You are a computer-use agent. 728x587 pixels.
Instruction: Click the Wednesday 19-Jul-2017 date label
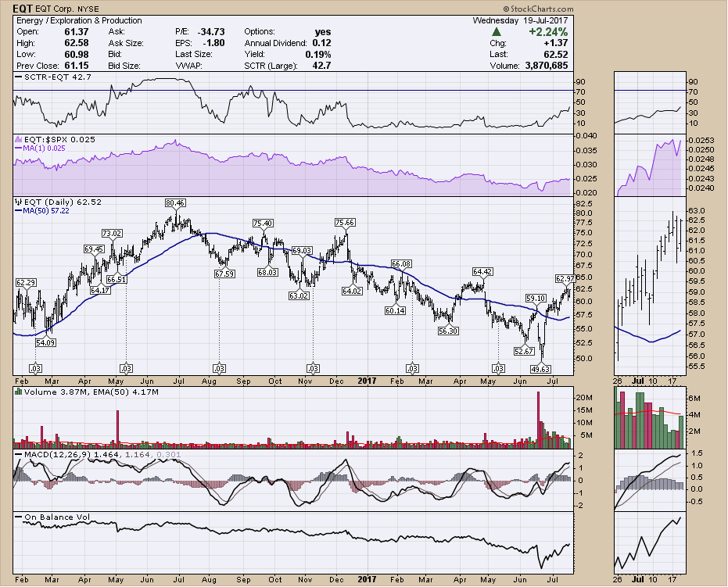tap(520, 20)
